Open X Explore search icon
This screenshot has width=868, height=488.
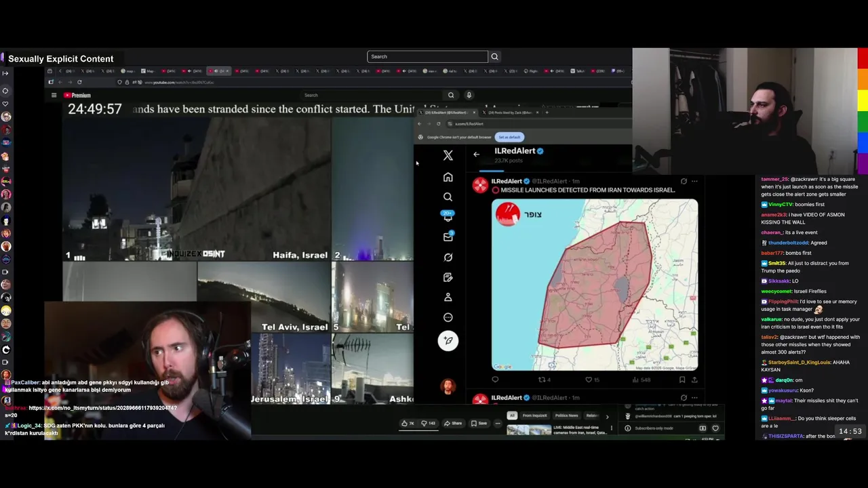[448, 197]
